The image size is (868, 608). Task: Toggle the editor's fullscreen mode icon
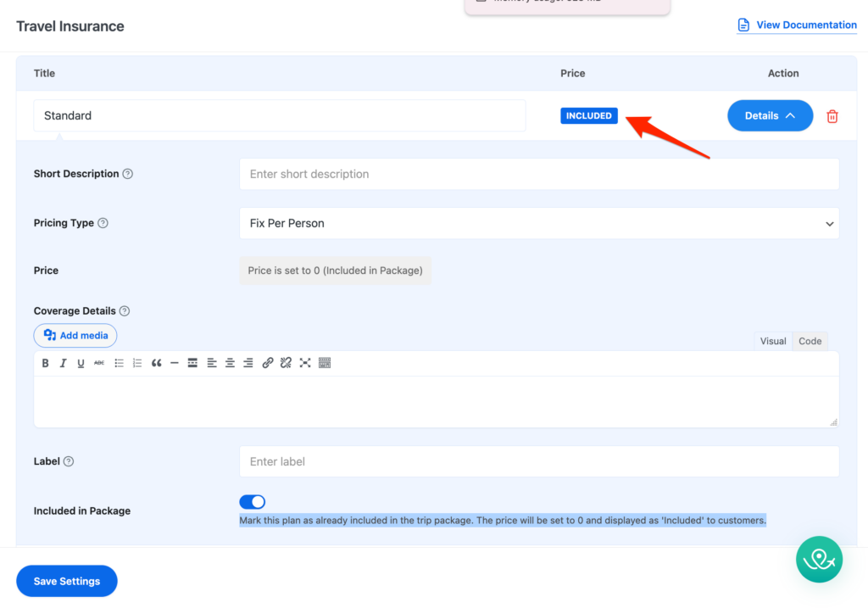coord(304,363)
